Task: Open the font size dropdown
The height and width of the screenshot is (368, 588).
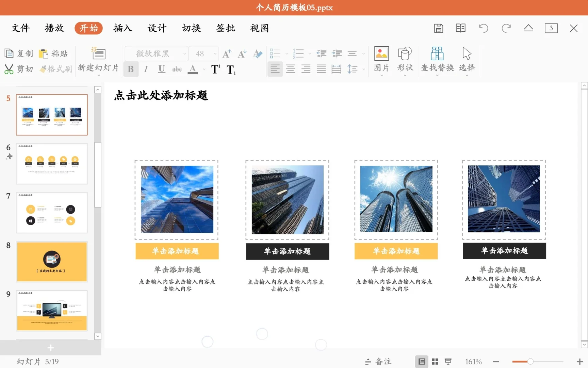Action: 214,53
